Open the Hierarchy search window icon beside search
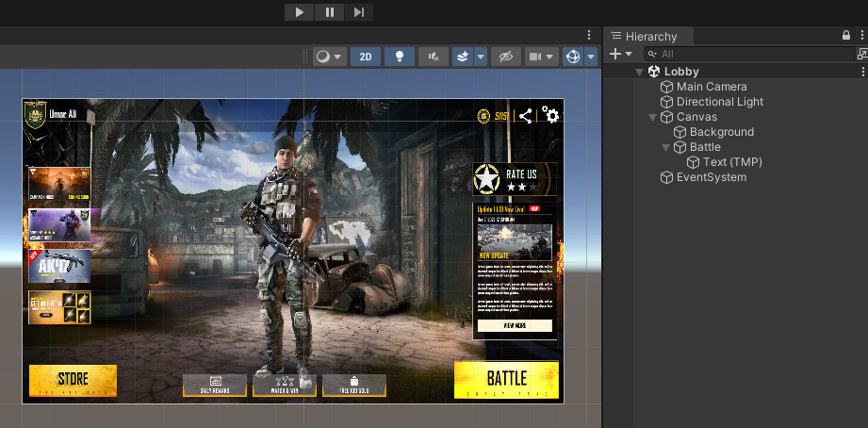The image size is (868, 428). point(862,54)
